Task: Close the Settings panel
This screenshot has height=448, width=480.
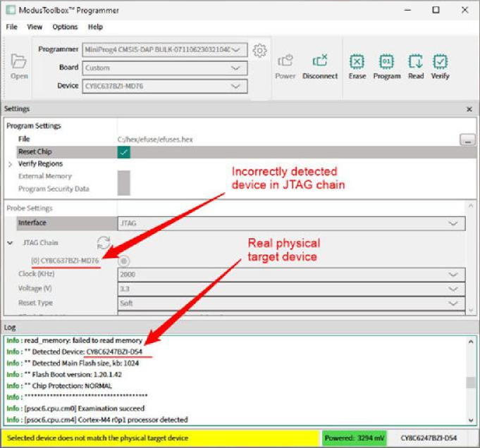Action: pyautogui.click(x=469, y=109)
